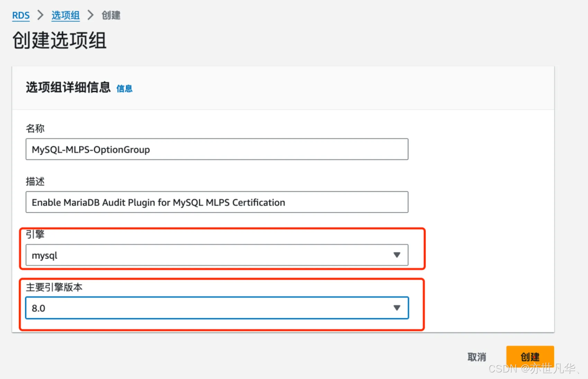Click the orange 创建 button
The width and height of the screenshot is (588, 379).
tap(530, 357)
